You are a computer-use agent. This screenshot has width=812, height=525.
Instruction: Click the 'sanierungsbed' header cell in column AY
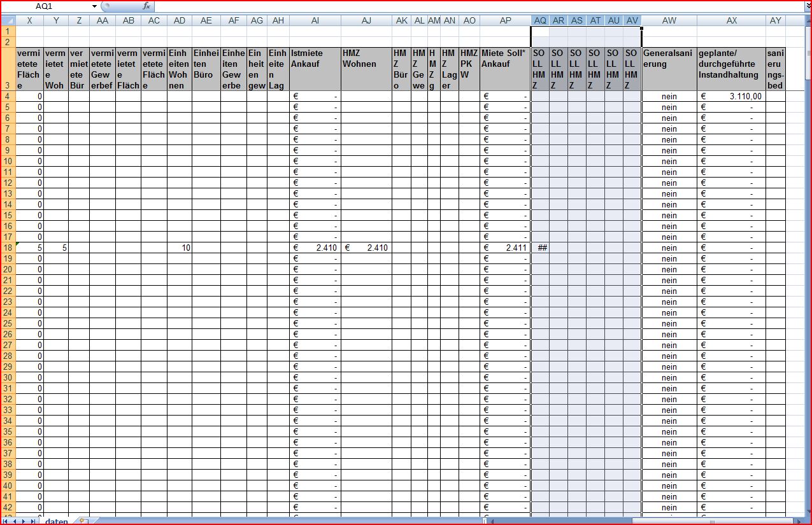tap(775, 69)
